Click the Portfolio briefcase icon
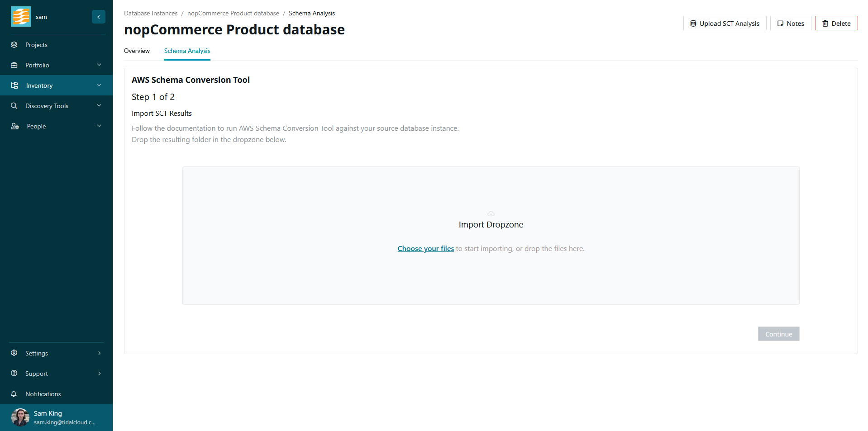868x431 pixels. click(14, 65)
